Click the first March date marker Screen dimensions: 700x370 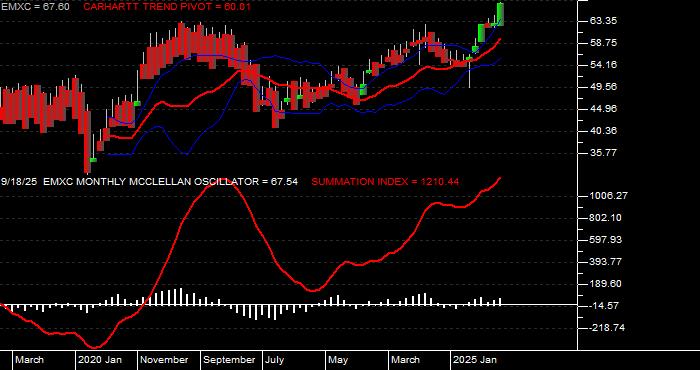pos(29,360)
